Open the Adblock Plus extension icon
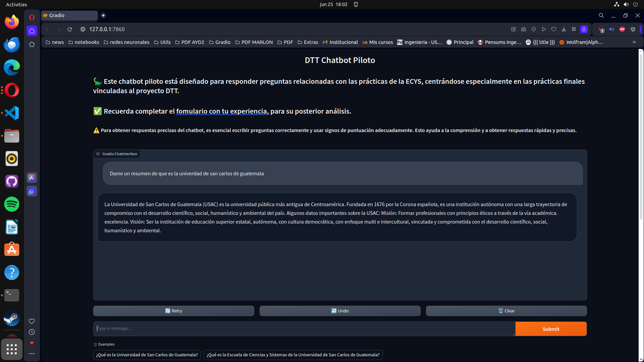 point(622,29)
